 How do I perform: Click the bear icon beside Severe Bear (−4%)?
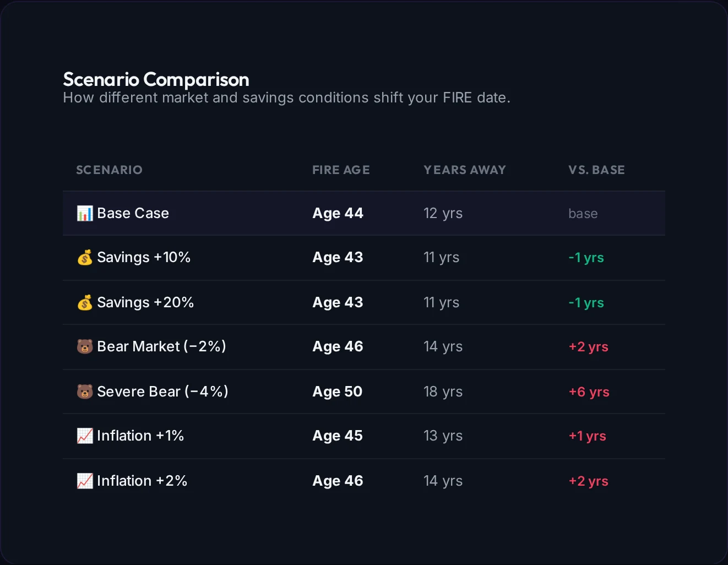(85, 392)
